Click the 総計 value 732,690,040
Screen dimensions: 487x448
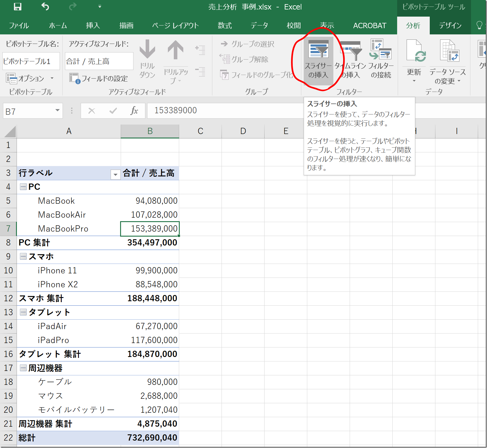click(x=150, y=438)
